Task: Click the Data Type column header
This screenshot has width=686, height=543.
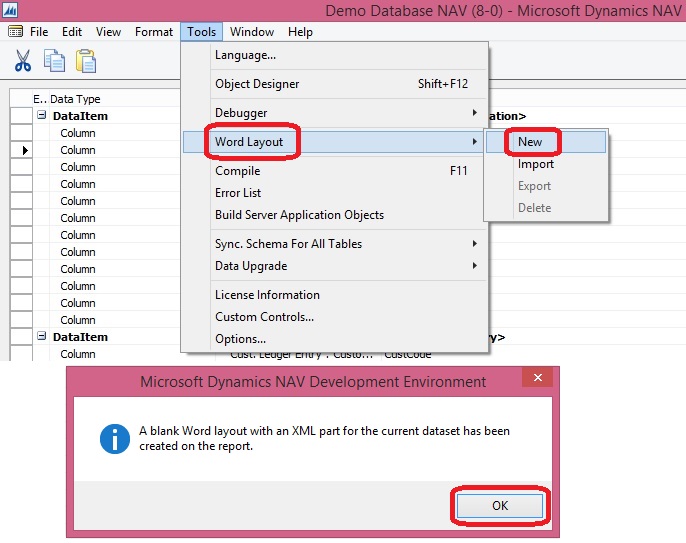Action: 76,99
